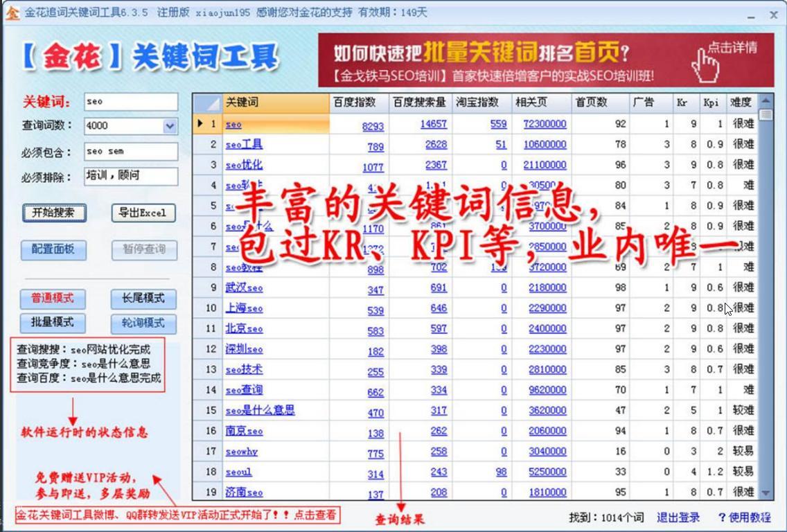The height and width of the screenshot is (532, 787).
Task: Click related pages value 10600000
Action: pos(545,145)
